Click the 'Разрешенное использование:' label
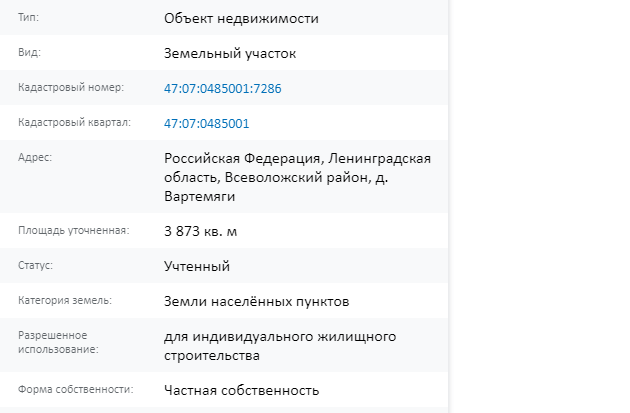 click(x=58, y=342)
